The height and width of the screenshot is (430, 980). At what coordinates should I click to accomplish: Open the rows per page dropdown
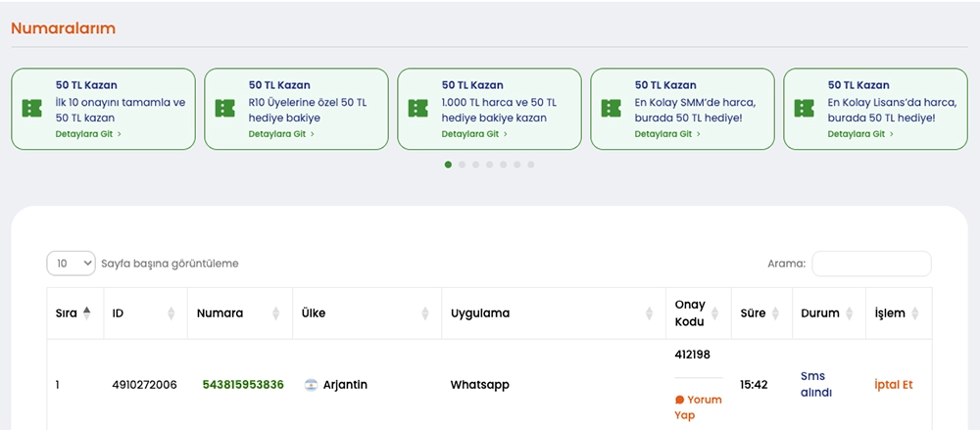(x=72, y=263)
